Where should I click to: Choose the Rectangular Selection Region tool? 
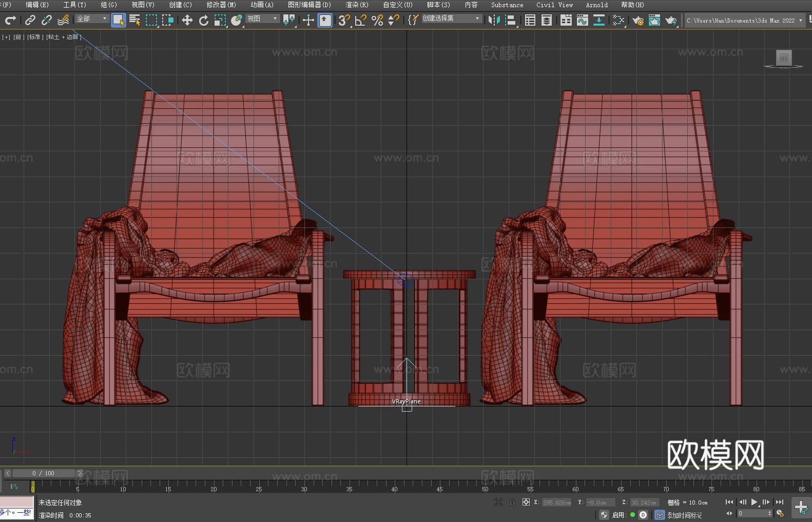[x=151, y=21]
